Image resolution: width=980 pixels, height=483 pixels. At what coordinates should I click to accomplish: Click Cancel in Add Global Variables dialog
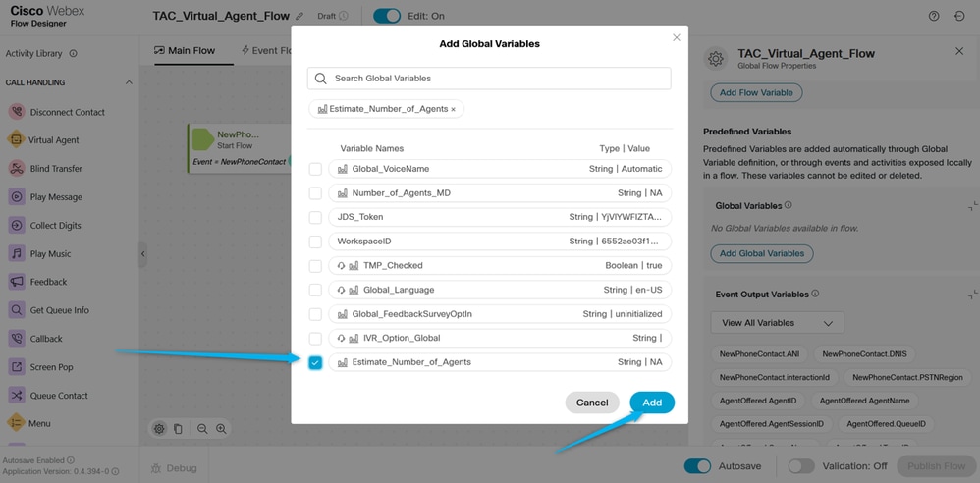point(592,402)
